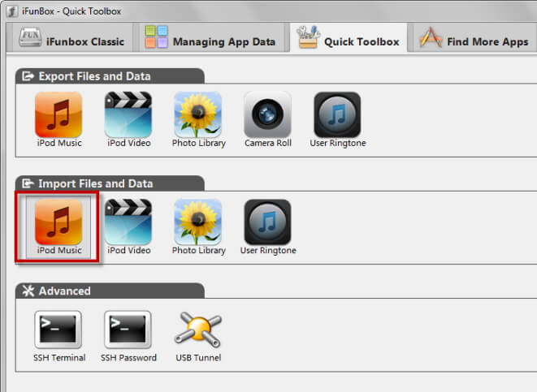Open iPod Video under Export Files and Data
This screenshot has height=392, width=537.
point(128,119)
